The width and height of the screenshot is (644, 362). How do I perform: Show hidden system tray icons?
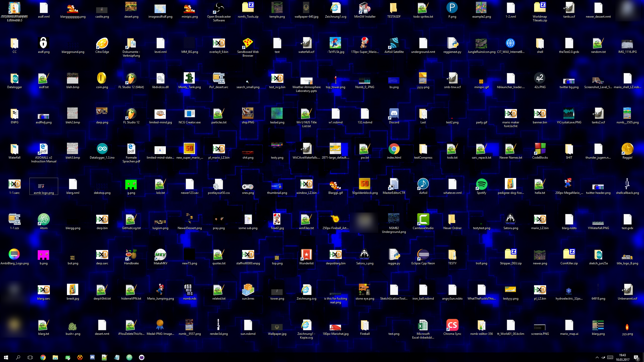coord(597,357)
